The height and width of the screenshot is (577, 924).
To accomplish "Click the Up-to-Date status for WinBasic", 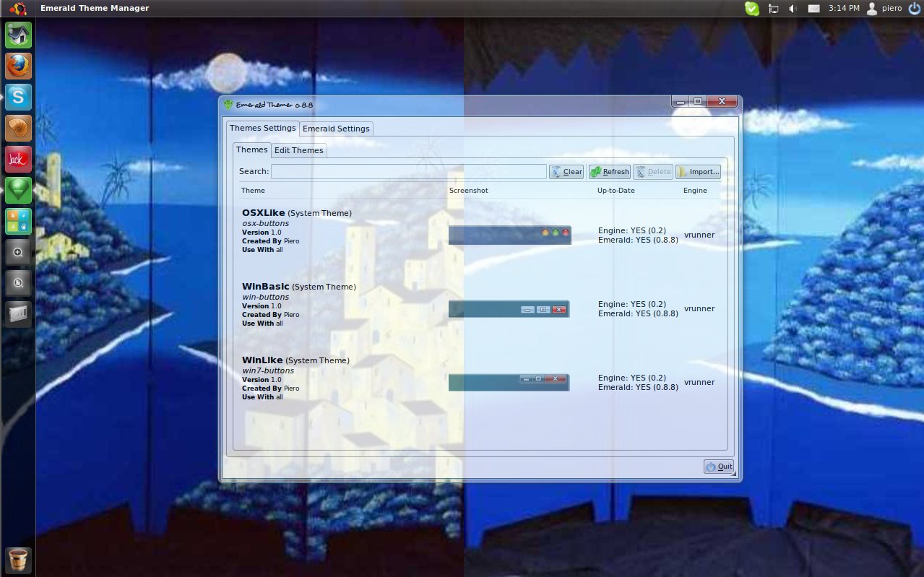I will click(x=638, y=309).
